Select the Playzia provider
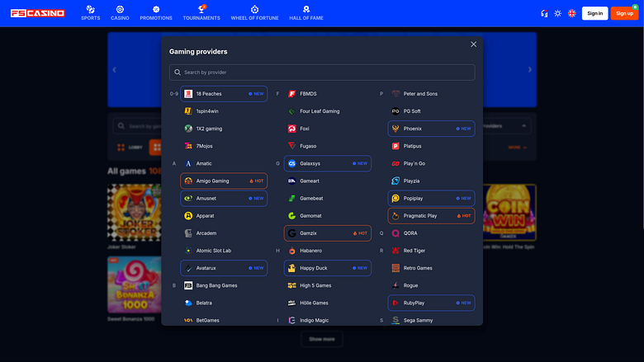Viewport: 644px width, 362px height. [431, 181]
